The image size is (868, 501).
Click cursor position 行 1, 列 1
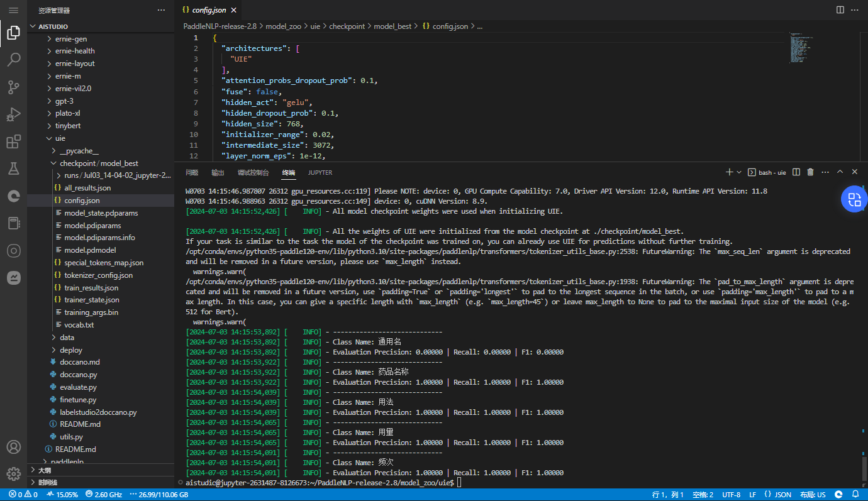point(668,495)
